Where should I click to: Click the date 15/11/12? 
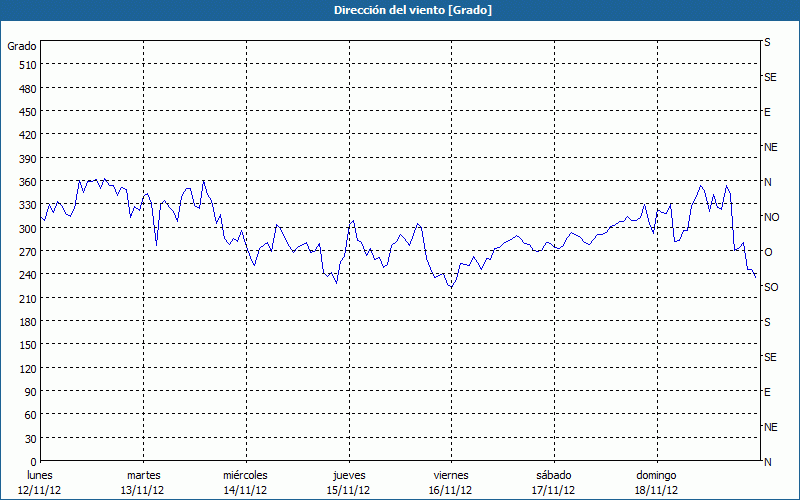pyautogui.click(x=348, y=490)
